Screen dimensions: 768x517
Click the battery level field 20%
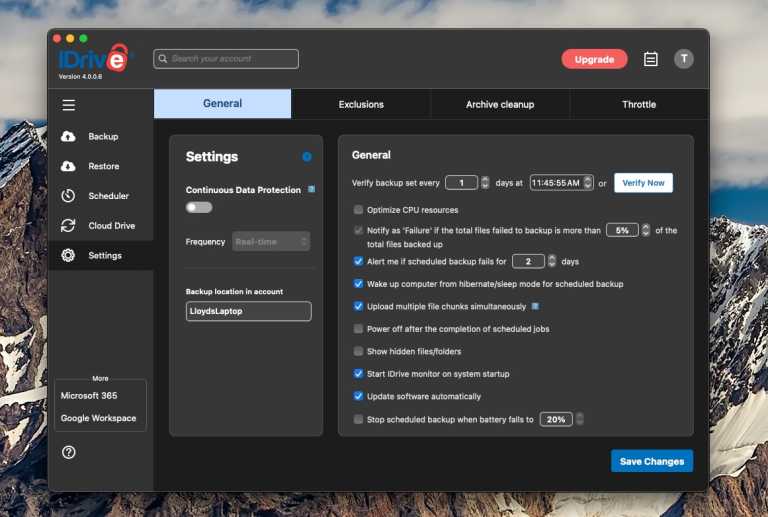pyautogui.click(x=556, y=420)
